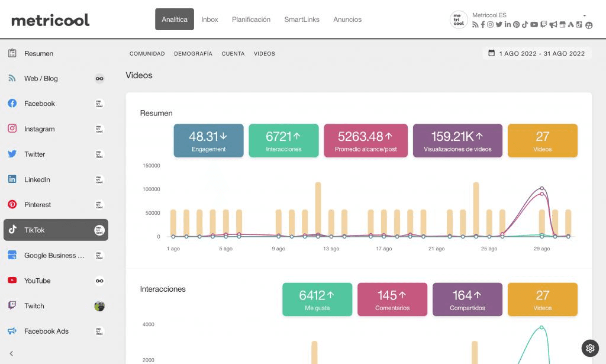Click the '150000' y-axis value
Screen dimensions: 606x364
tap(151, 165)
